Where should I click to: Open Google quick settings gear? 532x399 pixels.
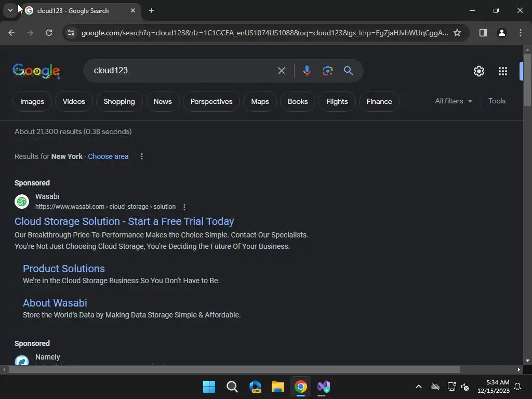tap(478, 71)
